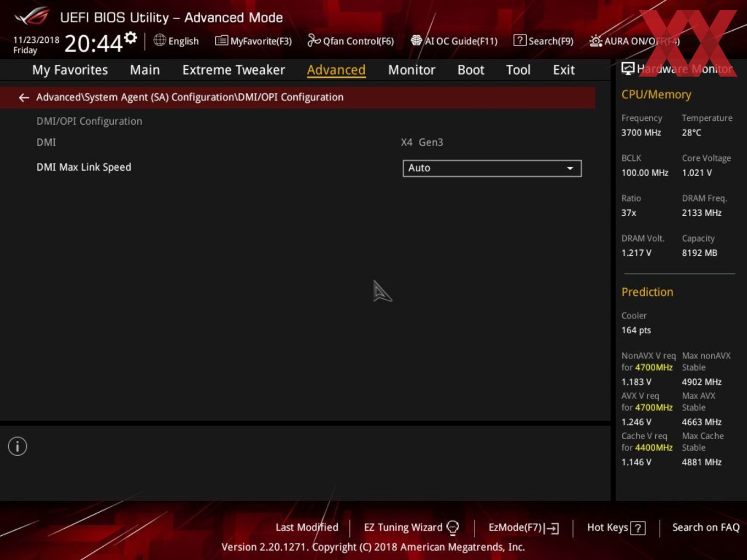Select the Advanced tab
Image resolution: width=747 pixels, height=560 pixels.
(x=336, y=70)
